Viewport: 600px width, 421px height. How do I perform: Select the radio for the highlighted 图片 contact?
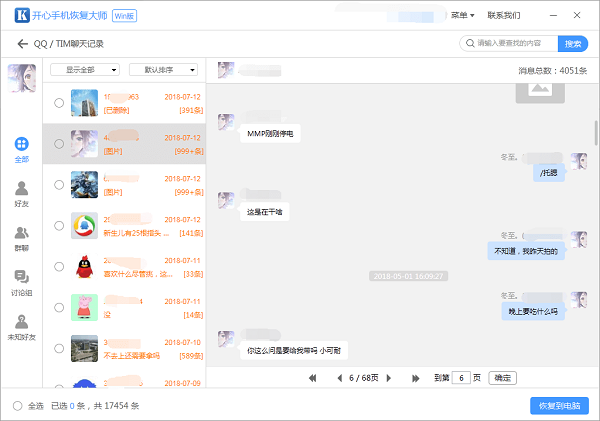59,144
